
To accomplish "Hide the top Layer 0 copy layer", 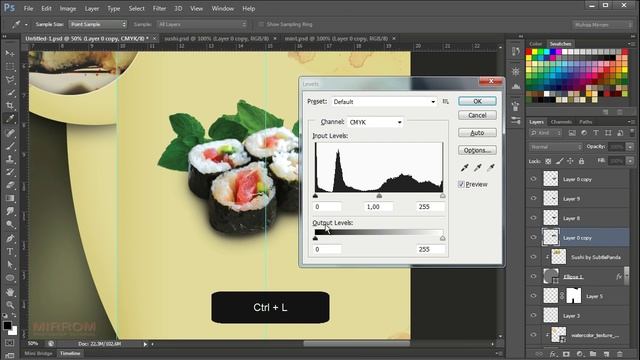I will coord(533,179).
